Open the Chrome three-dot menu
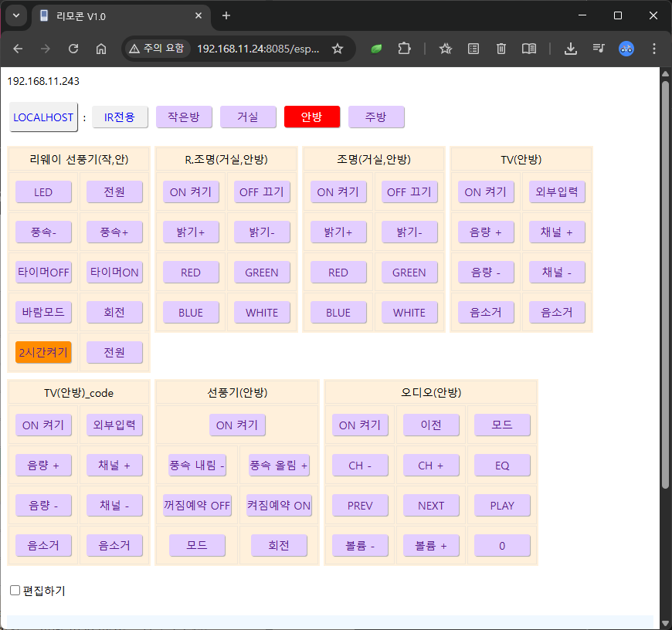The image size is (672, 630). (654, 49)
